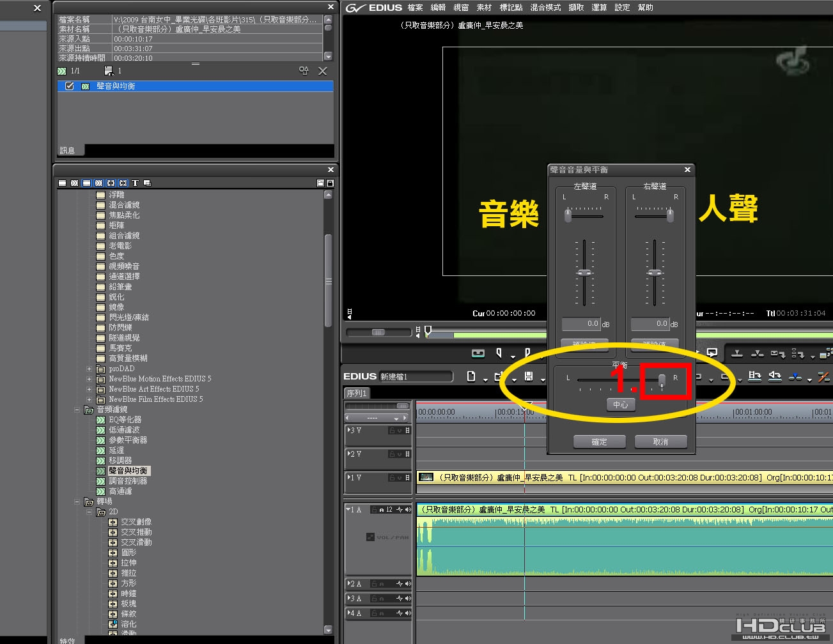Mute track 2 A with its speaker icon
This screenshot has width=833, height=644.
pyautogui.click(x=408, y=584)
